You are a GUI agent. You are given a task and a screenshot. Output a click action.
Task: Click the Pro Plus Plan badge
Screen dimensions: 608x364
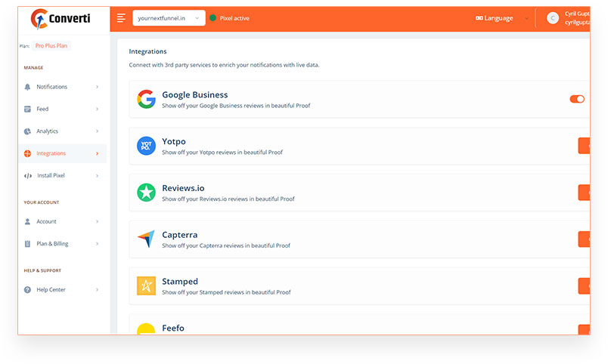click(51, 46)
